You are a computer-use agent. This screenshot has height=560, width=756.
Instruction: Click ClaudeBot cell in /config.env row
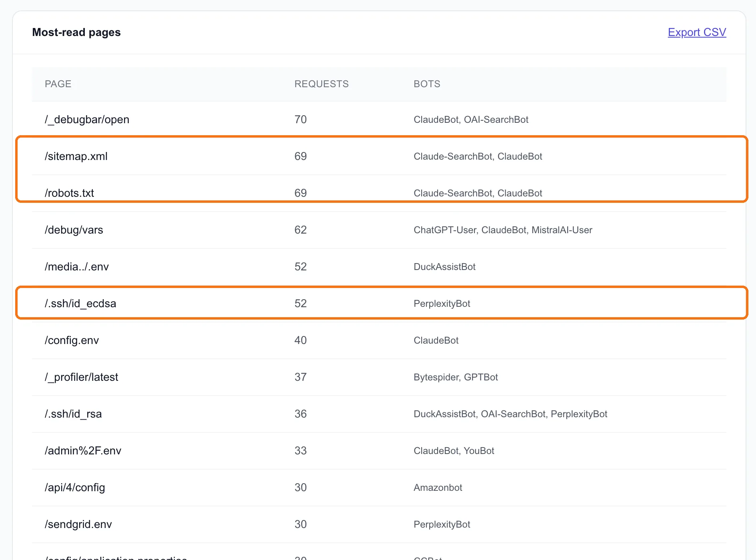(436, 340)
